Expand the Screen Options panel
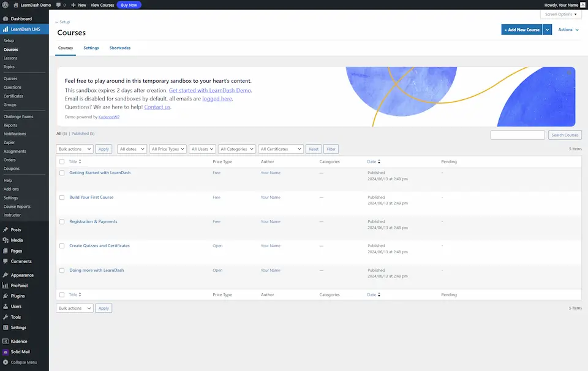 click(561, 14)
